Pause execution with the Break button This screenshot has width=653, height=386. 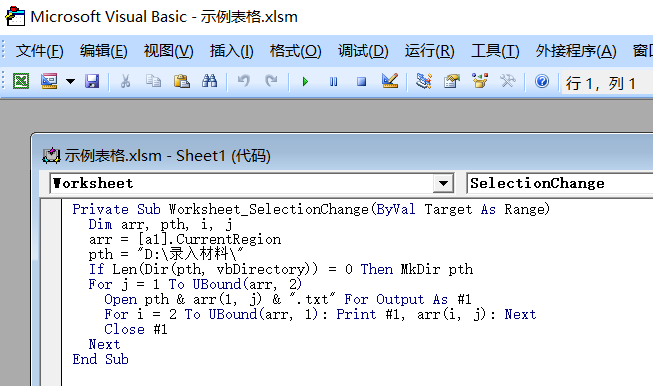tap(334, 81)
